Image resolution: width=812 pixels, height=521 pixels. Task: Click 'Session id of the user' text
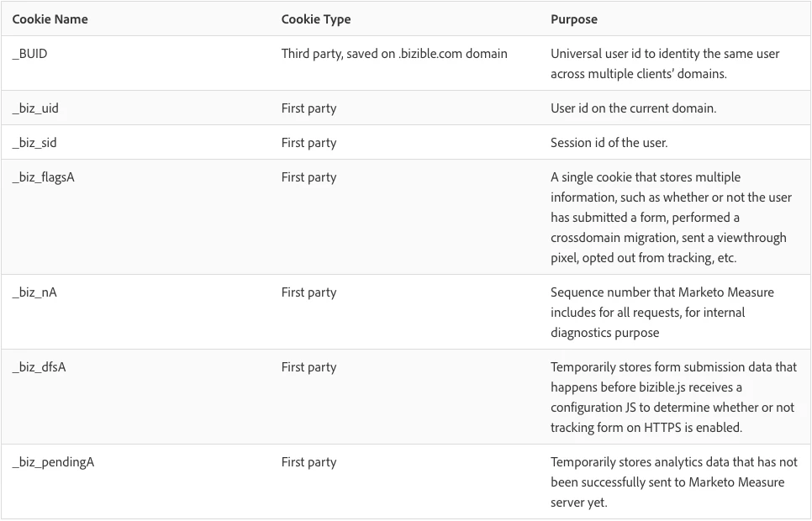tap(609, 142)
